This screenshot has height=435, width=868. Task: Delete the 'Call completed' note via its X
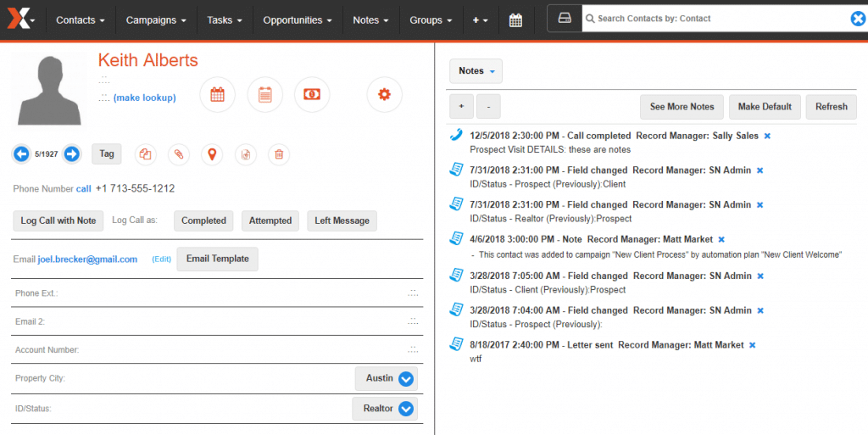(766, 136)
